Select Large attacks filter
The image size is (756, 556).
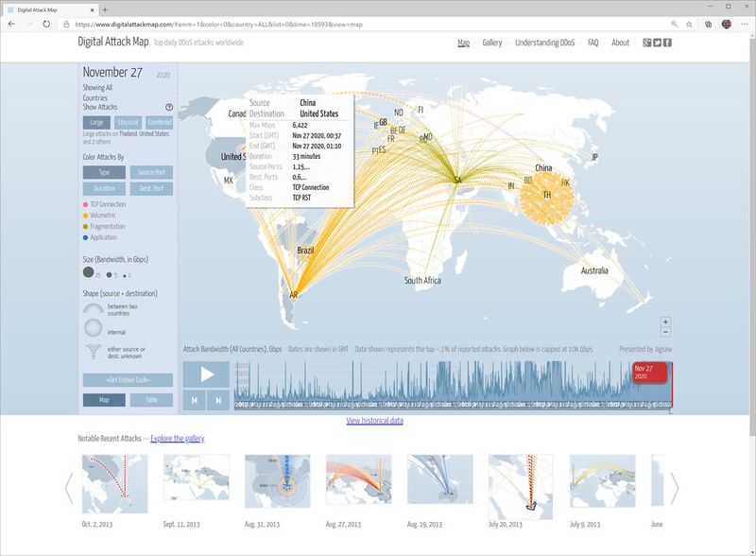click(96, 123)
